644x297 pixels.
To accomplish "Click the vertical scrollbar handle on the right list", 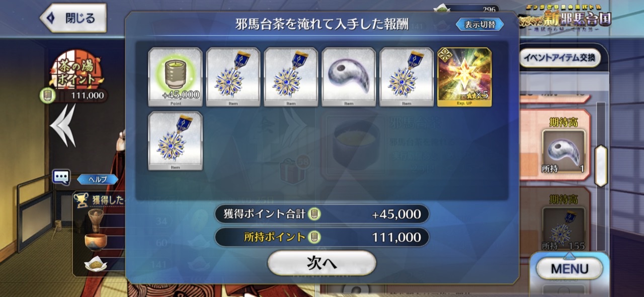I will tap(601, 166).
